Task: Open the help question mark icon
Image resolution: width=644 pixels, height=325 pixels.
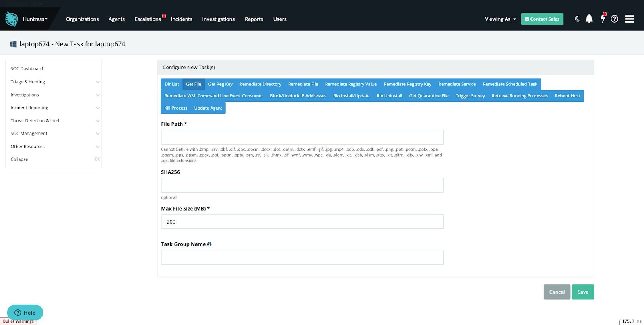Action: click(x=614, y=19)
